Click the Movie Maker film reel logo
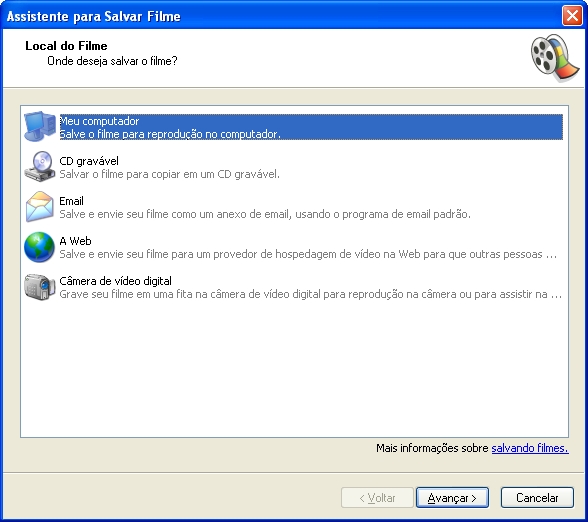 coord(555,58)
